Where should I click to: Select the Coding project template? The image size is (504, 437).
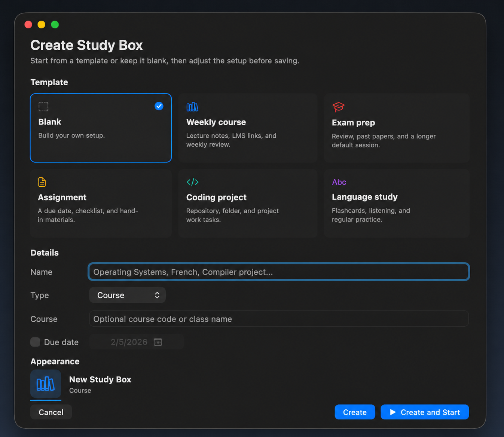248,203
